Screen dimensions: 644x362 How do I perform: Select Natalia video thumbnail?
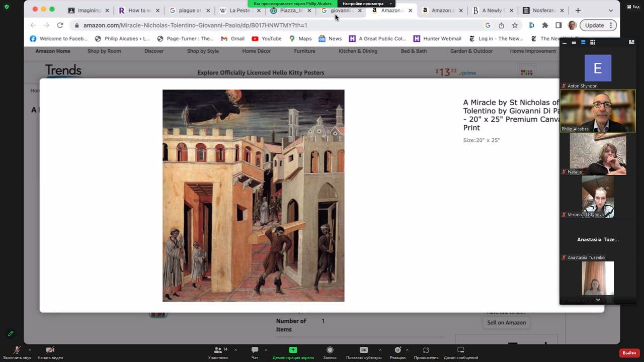click(x=598, y=154)
